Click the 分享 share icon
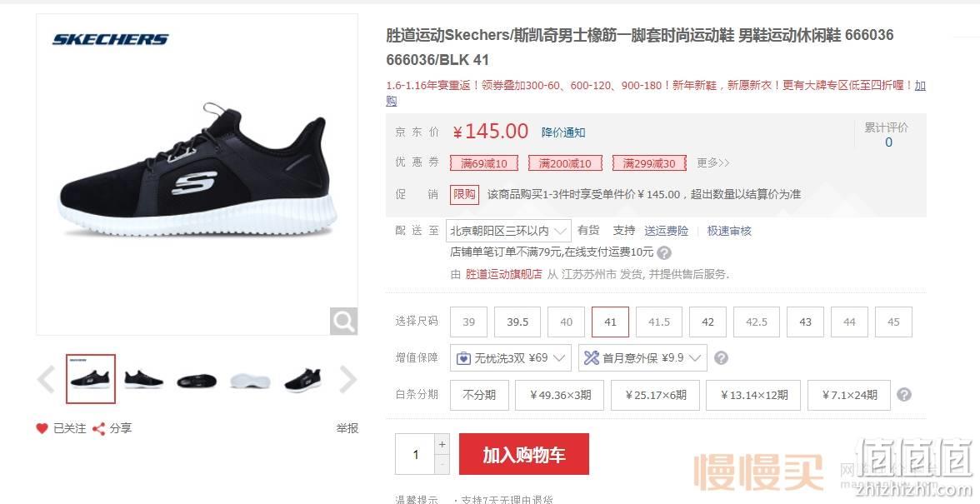 click(98, 428)
